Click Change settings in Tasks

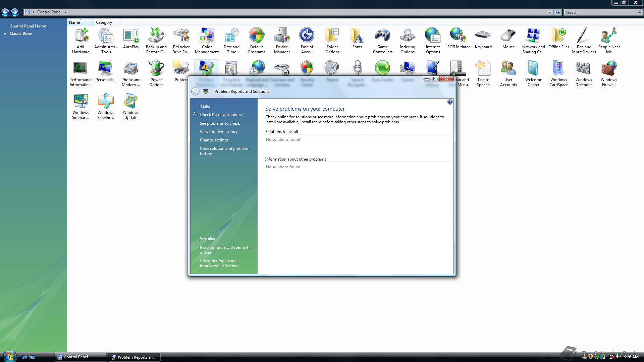coord(214,140)
